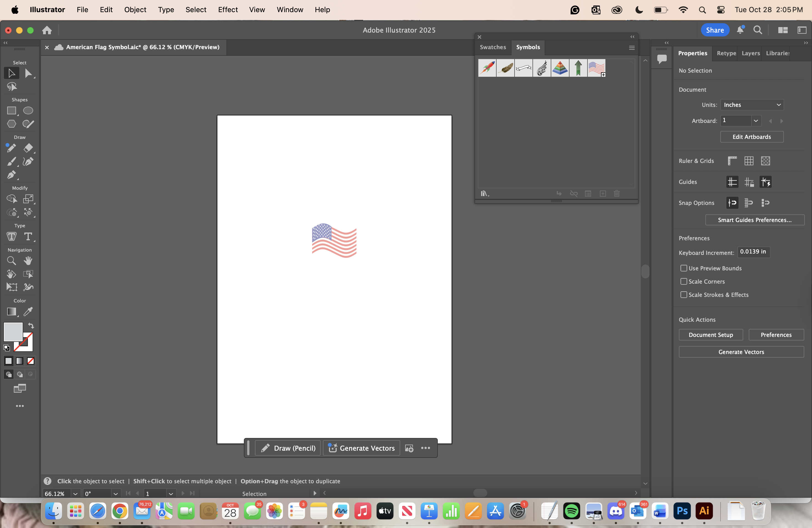Click the Edit Artboards button
Viewport: 812px width, 528px height.
[x=752, y=136]
